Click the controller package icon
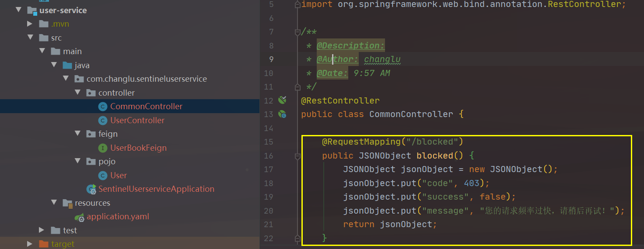Image resolution: width=644 pixels, height=249 pixels. point(91,93)
